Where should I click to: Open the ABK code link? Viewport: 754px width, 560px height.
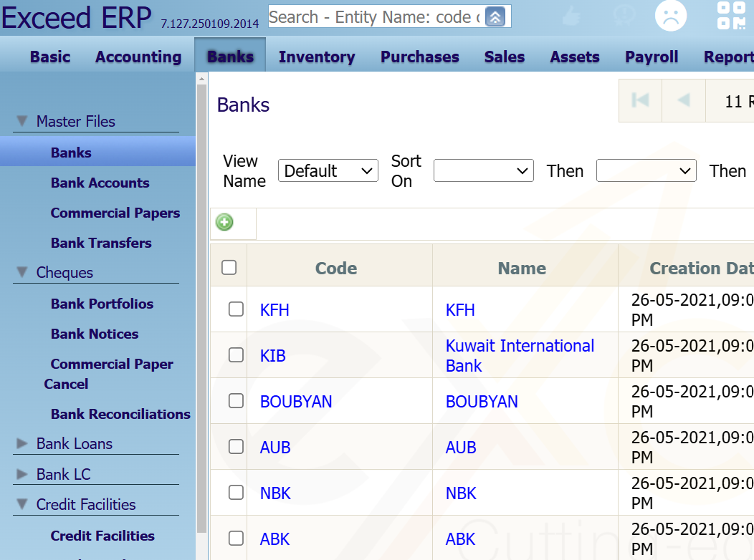275,539
